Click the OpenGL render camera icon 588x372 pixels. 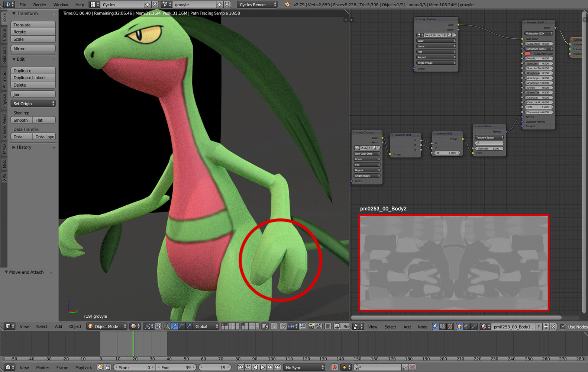point(311,326)
